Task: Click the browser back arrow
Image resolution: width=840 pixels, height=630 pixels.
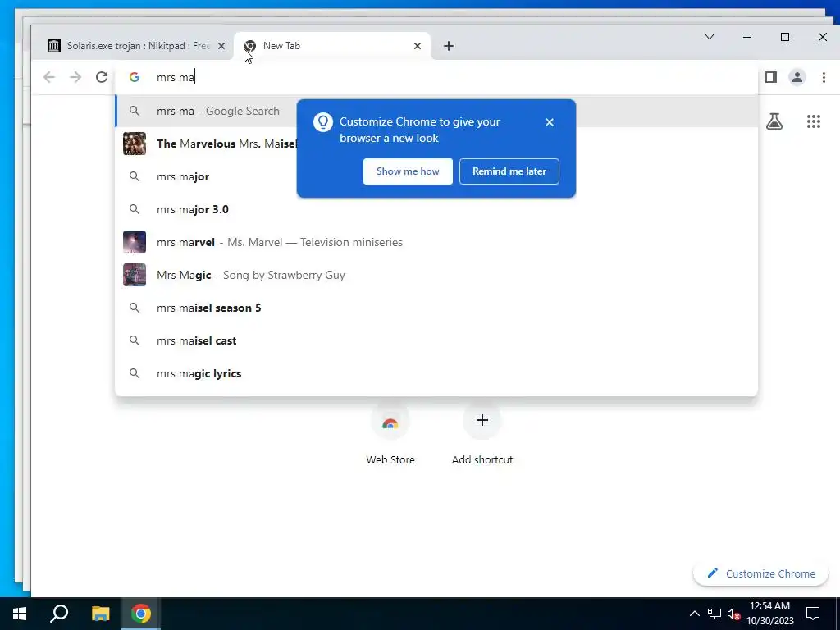Action: 48,77
